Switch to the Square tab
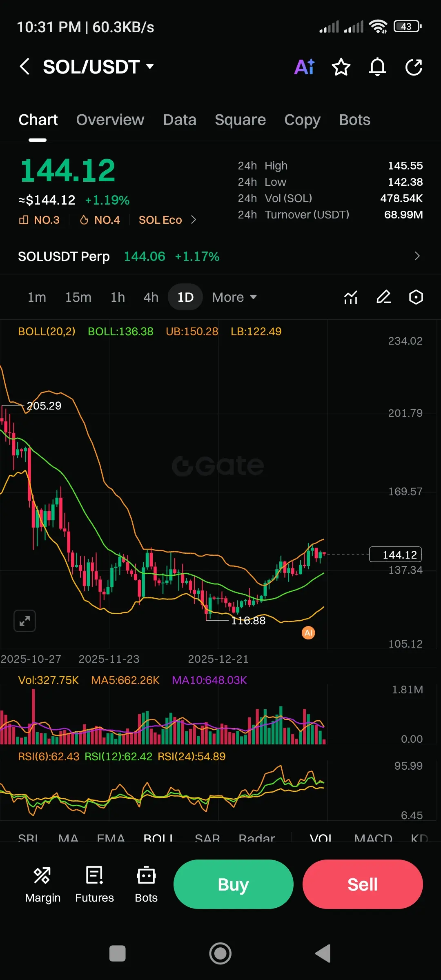441x980 pixels. (x=240, y=120)
